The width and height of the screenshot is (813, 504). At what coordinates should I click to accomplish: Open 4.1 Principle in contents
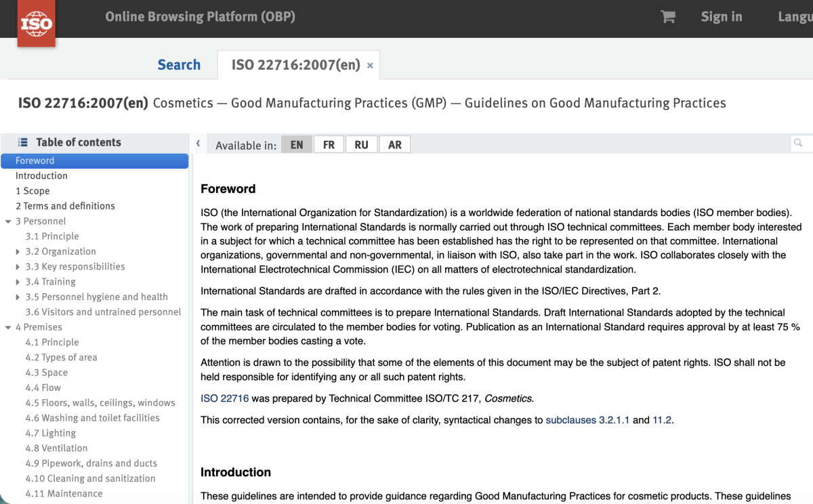coord(52,342)
